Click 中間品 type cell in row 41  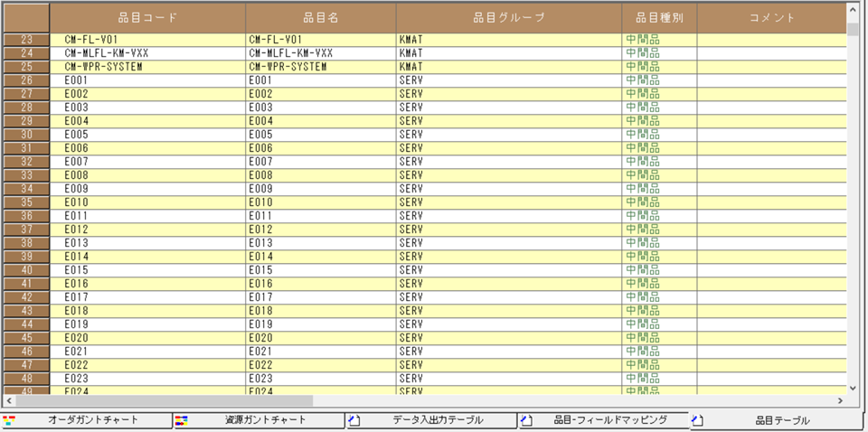tap(659, 284)
